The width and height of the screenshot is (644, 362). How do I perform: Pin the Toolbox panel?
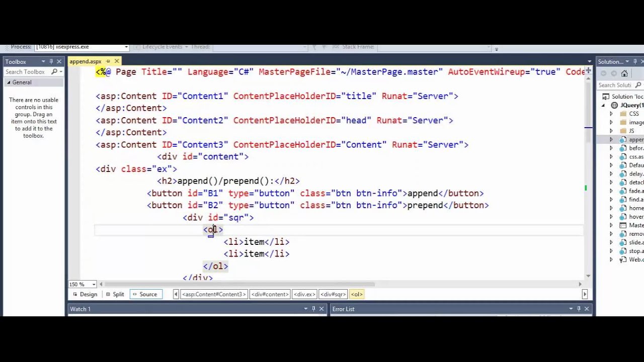click(51, 61)
